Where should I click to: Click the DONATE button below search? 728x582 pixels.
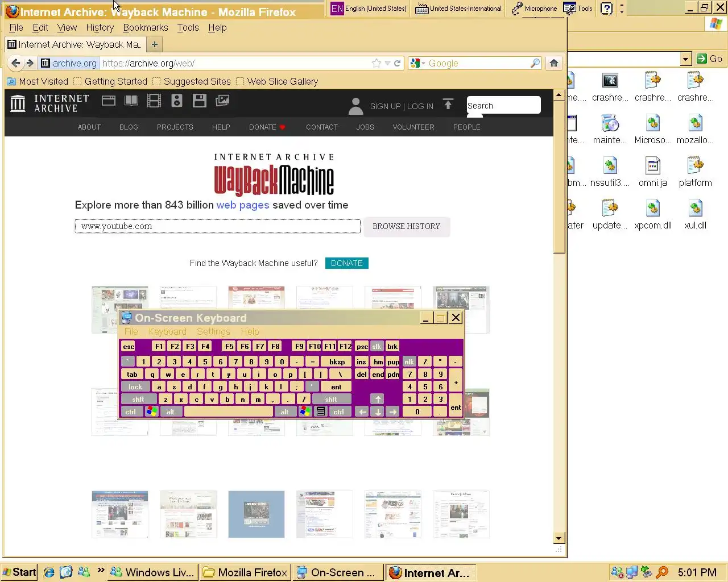[x=347, y=263]
